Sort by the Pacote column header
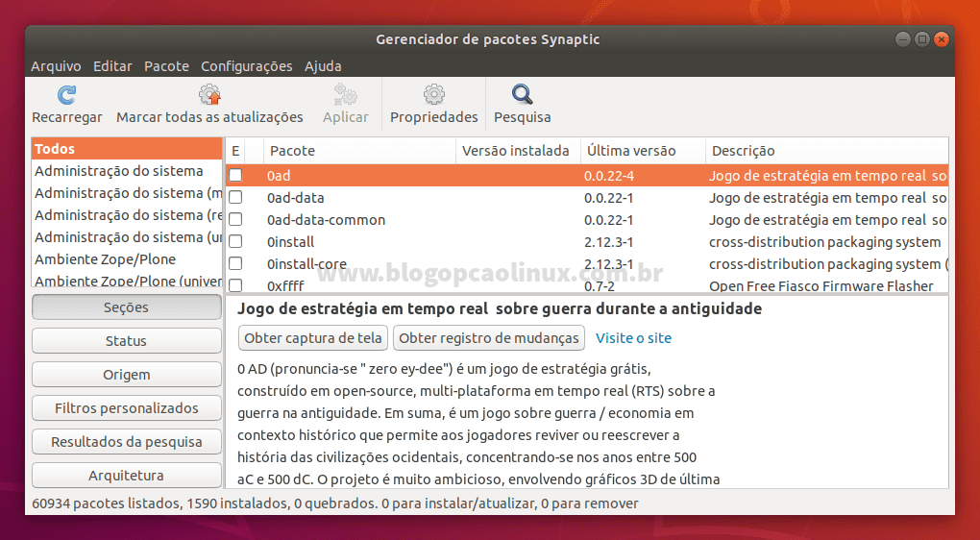Screen dimensions: 980x540 point(360,151)
